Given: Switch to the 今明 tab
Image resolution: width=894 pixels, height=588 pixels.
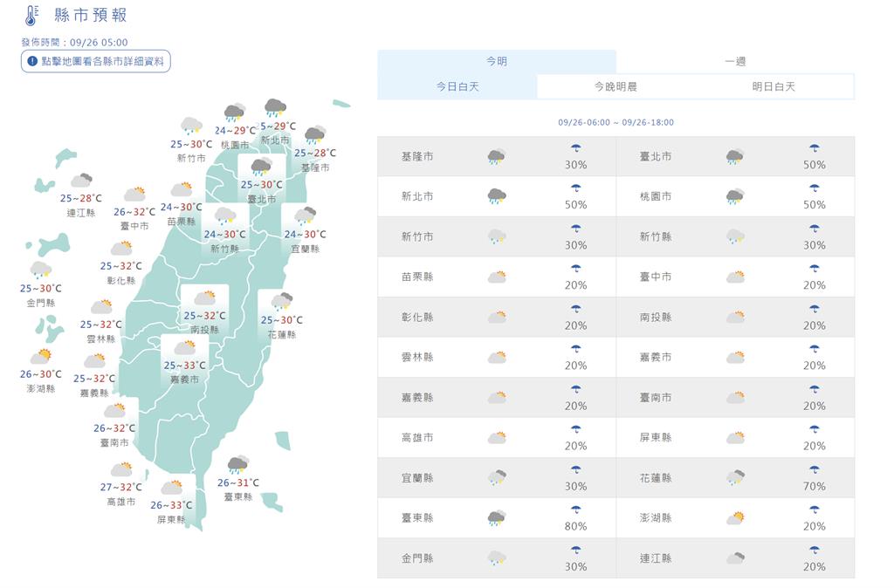Looking at the screenshot, I should (497, 61).
